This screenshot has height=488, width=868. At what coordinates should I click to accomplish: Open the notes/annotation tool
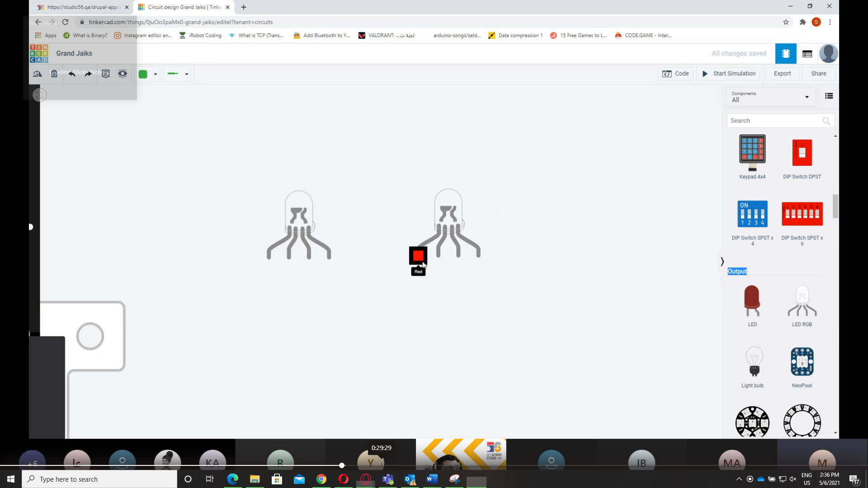coord(106,74)
